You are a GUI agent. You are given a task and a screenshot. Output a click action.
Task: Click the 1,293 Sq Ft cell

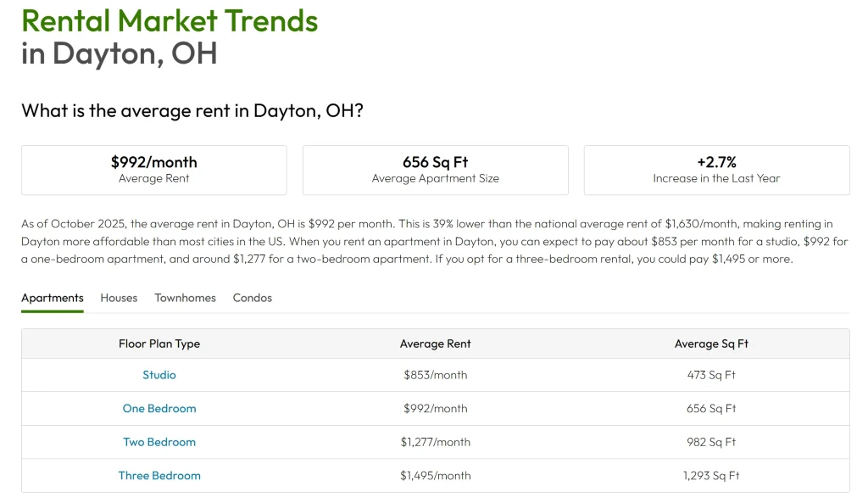point(711,475)
